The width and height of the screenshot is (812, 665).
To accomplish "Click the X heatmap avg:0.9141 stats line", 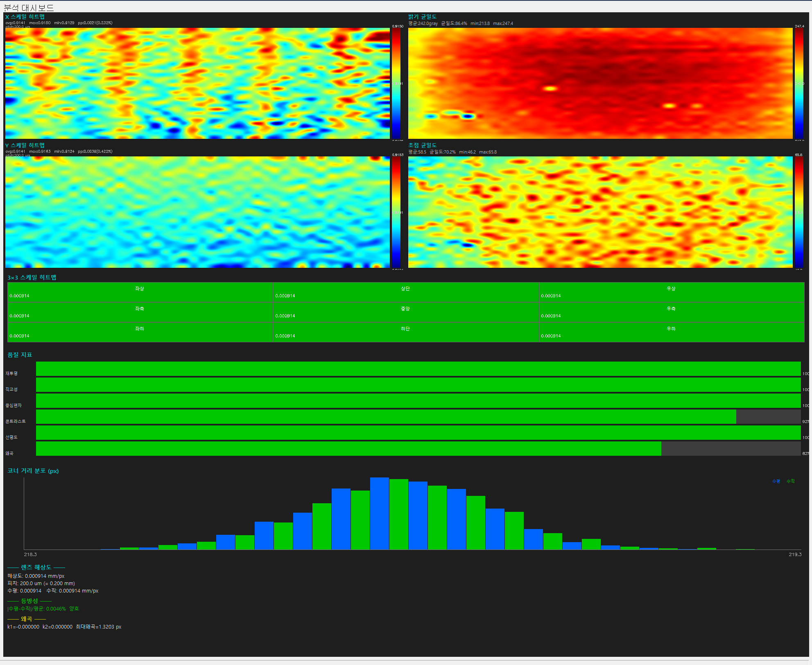I will coord(59,23).
